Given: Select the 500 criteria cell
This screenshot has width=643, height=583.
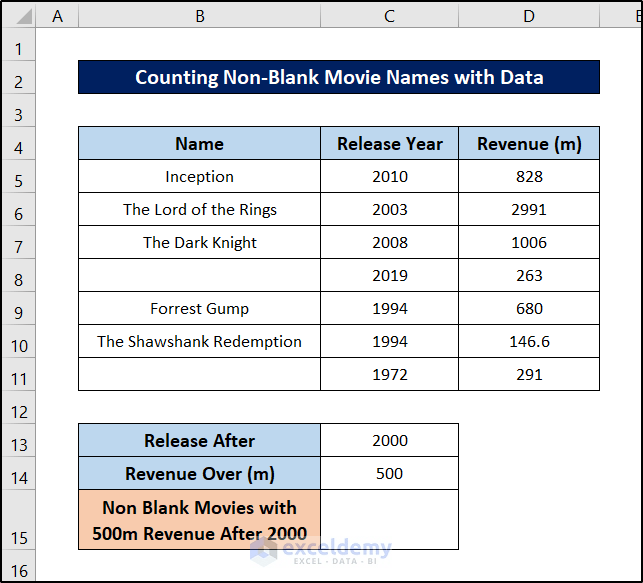Looking at the screenshot, I should (389, 473).
